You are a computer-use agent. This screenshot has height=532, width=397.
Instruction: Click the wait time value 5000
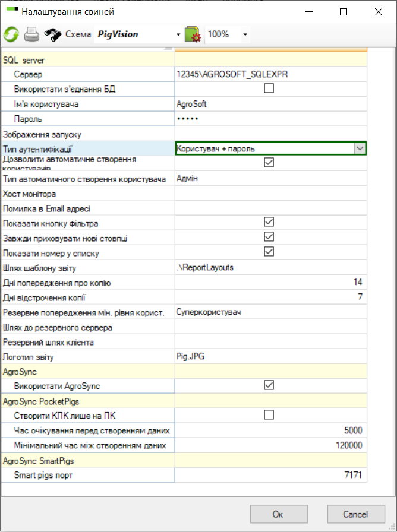tap(270, 430)
